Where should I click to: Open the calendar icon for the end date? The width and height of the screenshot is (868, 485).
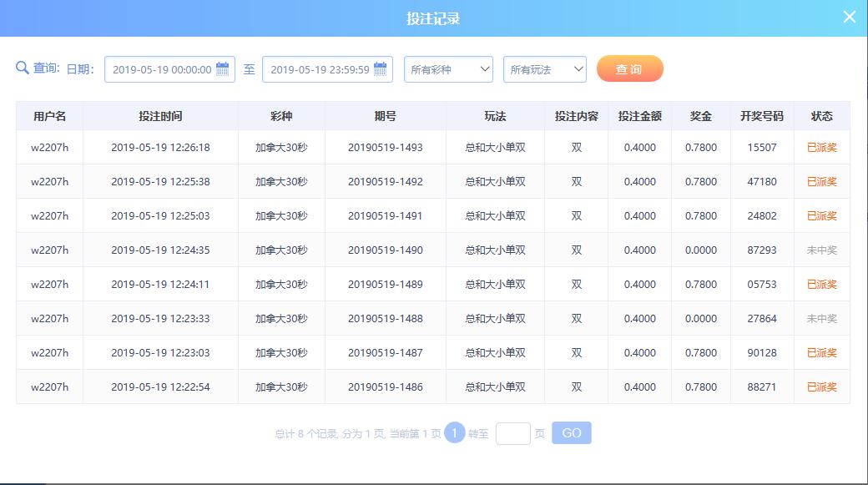tap(381, 68)
